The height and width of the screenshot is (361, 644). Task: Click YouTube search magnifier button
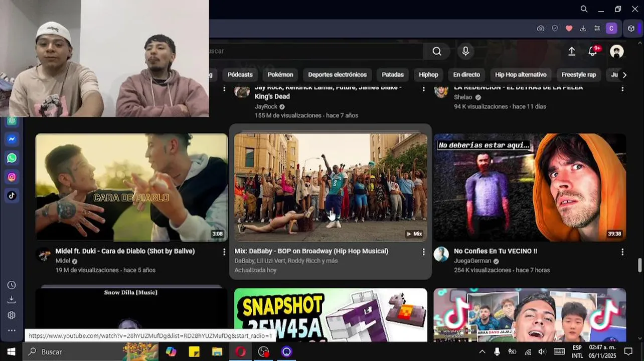pyautogui.click(x=437, y=51)
